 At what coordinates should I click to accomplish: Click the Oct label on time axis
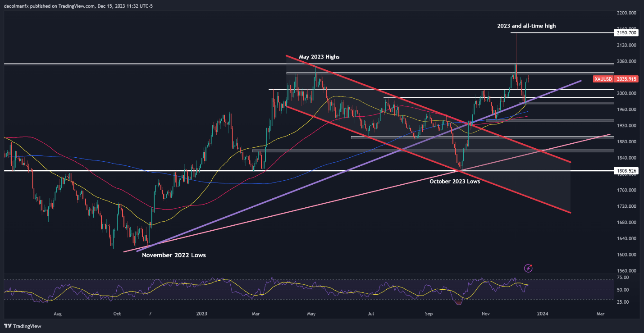pos(117,313)
